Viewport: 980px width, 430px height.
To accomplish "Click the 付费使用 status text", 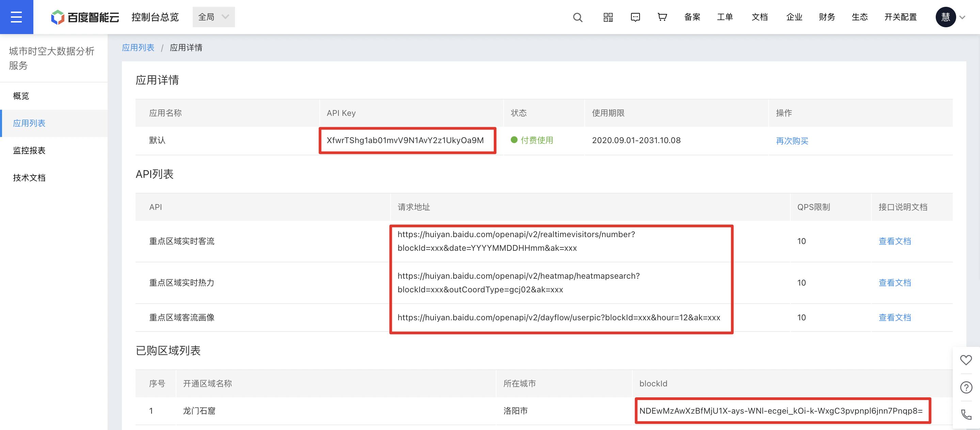I will 536,140.
